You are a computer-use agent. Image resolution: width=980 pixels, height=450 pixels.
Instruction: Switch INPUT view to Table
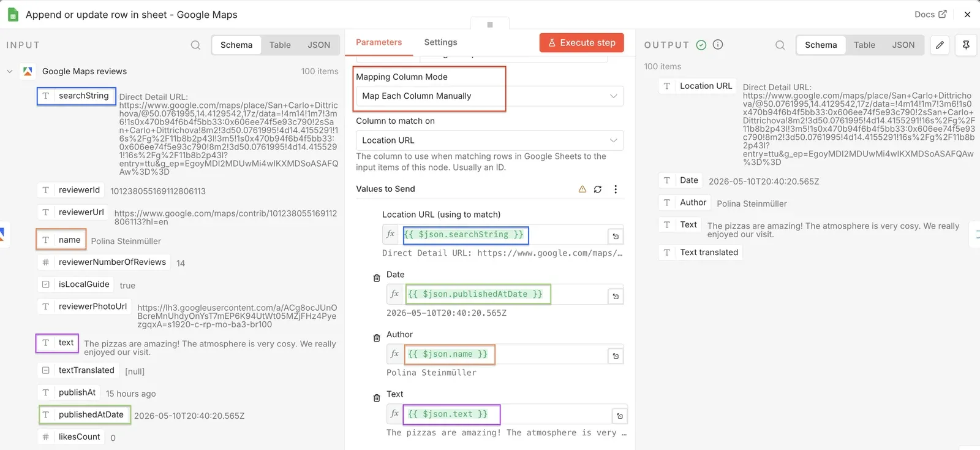280,45
